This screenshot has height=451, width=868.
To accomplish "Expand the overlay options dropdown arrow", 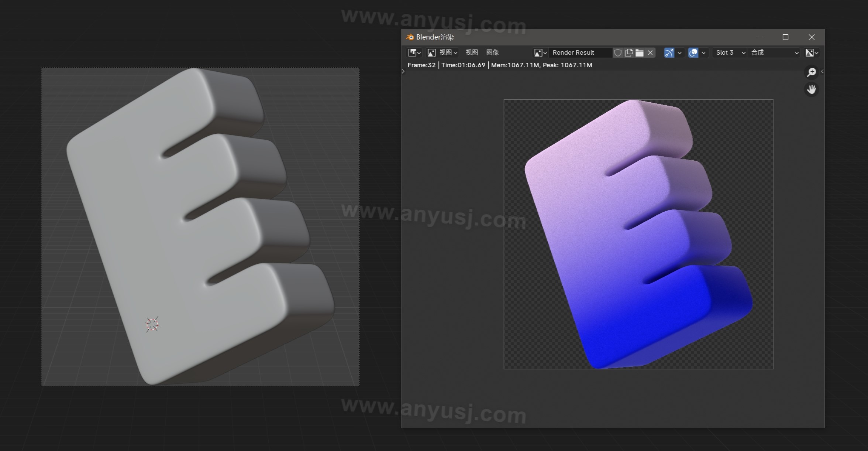I will click(x=704, y=53).
